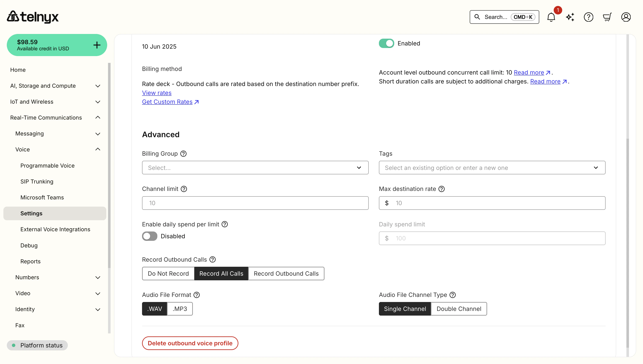Screen dimensions: 643x364
Task: Click the cart icon in the header
Action: click(607, 17)
